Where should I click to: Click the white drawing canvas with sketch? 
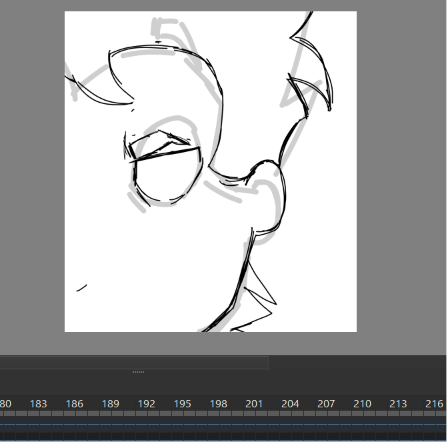point(211,171)
